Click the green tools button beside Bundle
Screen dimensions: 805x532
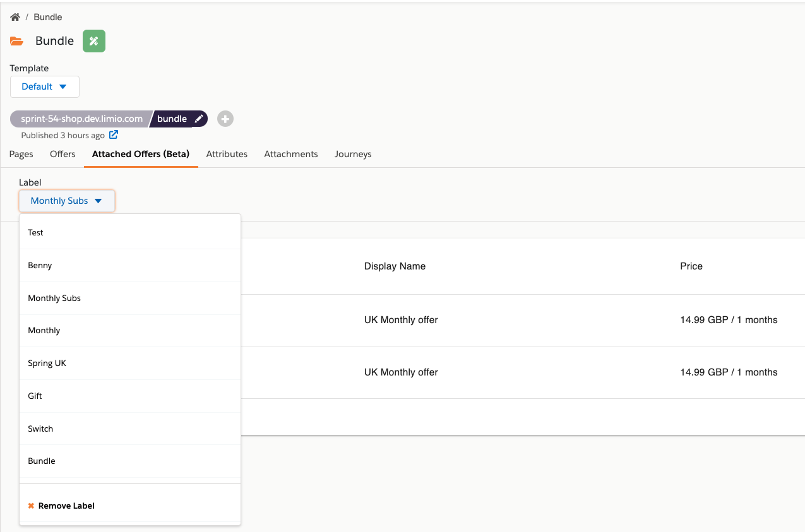(94, 41)
